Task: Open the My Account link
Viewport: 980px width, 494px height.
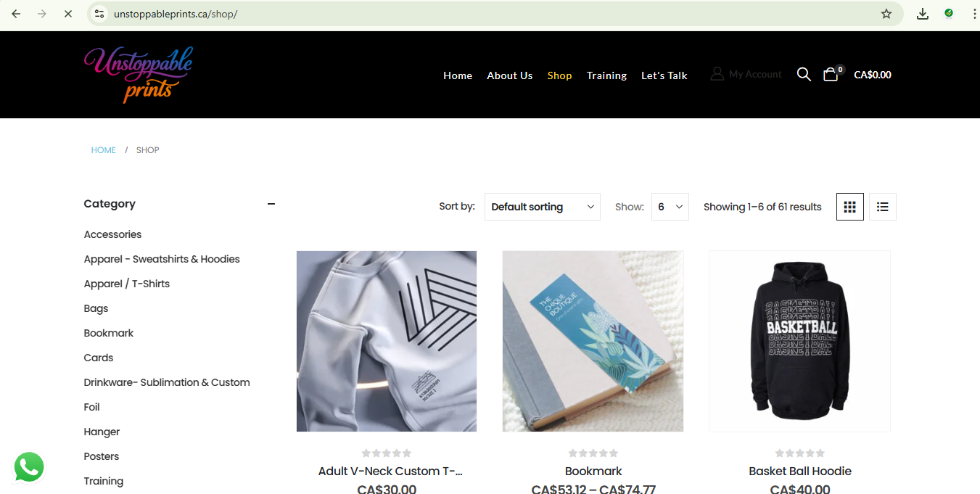Action: pyautogui.click(x=746, y=74)
